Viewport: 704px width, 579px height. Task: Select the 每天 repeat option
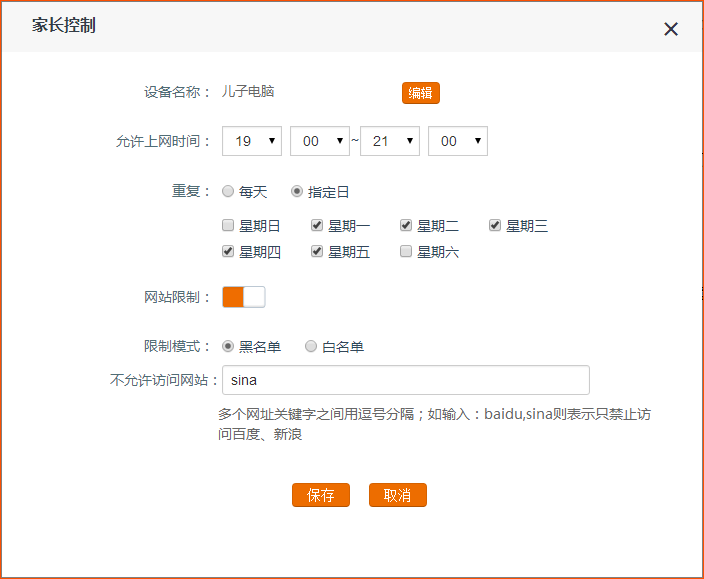229,192
